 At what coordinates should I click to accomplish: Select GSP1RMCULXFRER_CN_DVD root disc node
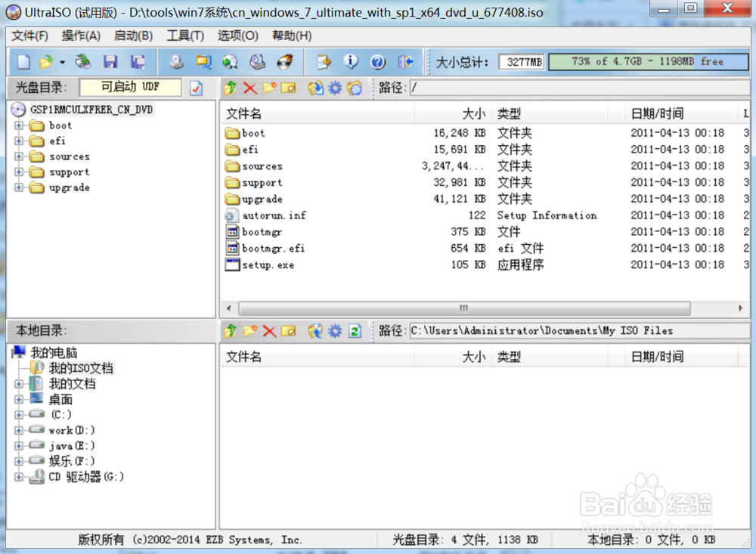pos(91,110)
